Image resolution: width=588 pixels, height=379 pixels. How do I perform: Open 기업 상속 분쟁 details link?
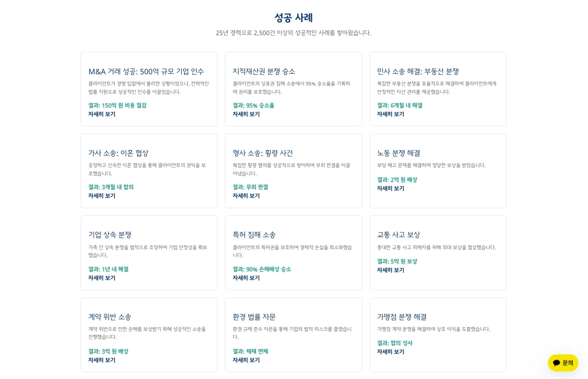pyautogui.click(x=101, y=278)
